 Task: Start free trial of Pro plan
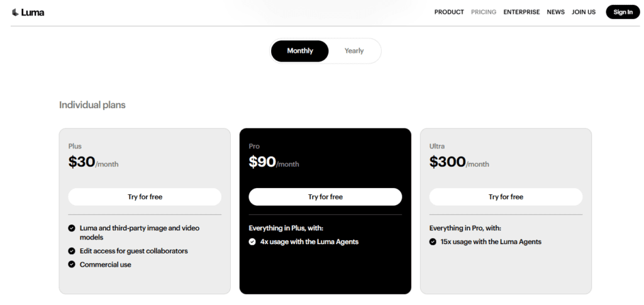point(325,197)
